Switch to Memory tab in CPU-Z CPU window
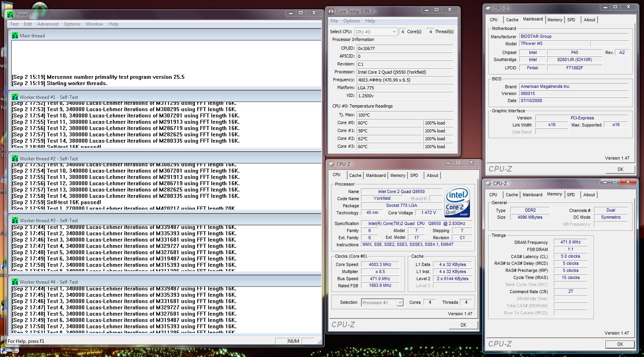The width and height of the screenshot is (644, 357). (x=398, y=175)
